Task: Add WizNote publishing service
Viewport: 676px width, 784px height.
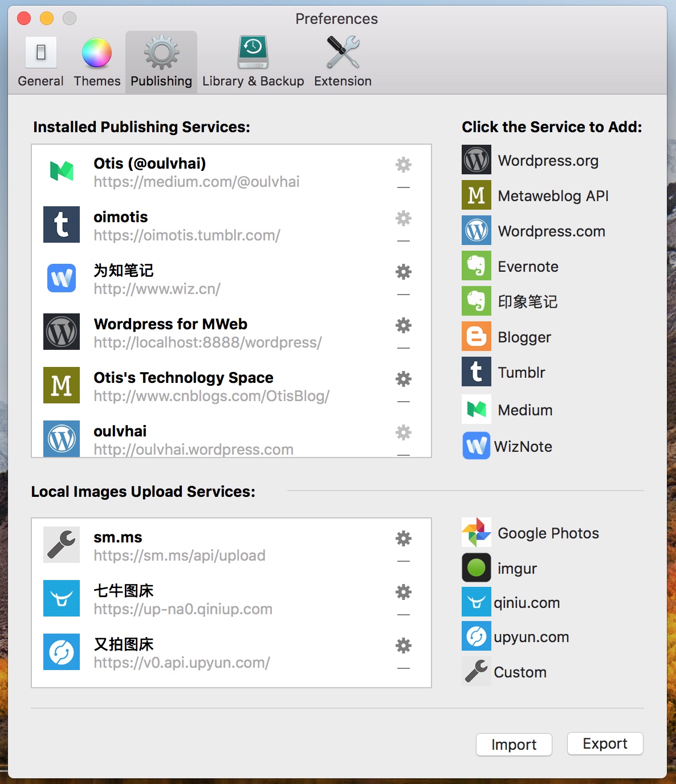Action: pyautogui.click(x=522, y=447)
